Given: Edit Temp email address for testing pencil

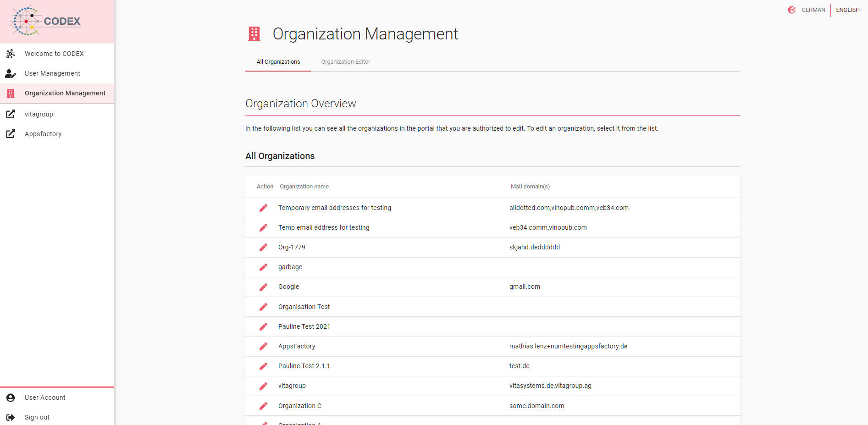Looking at the screenshot, I should [263, 227].
